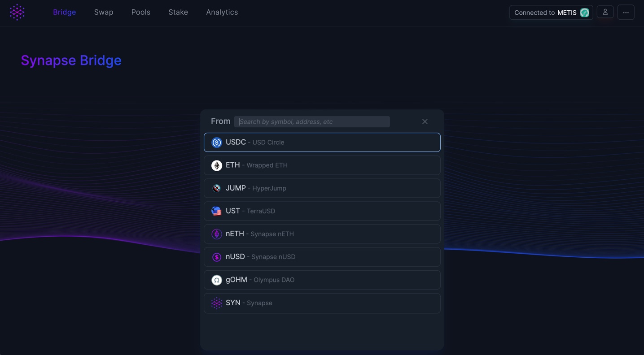Open the three-dots more options menu

[x=626, y=13]
